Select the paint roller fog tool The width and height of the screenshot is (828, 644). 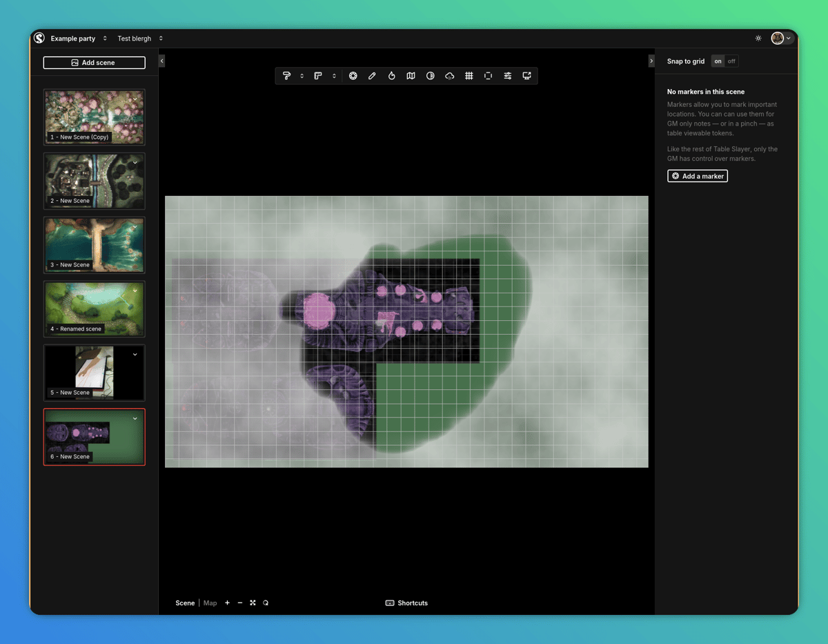tap(287, 76)
